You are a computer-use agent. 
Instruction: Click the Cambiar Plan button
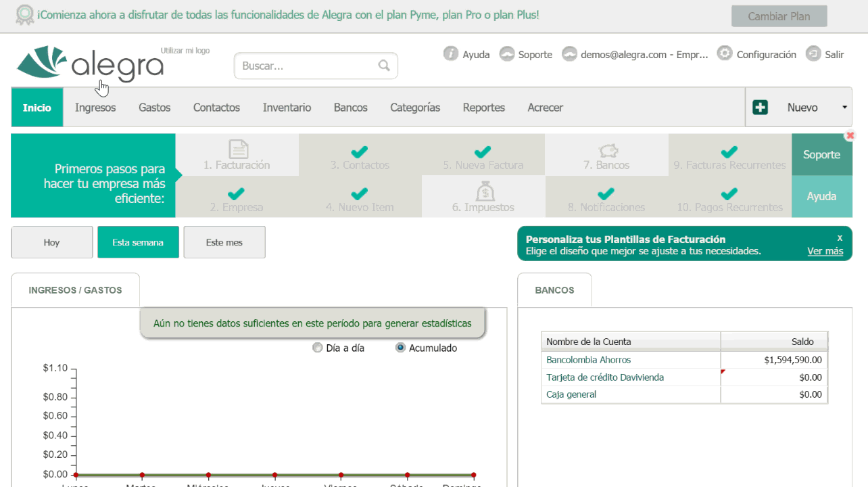coord(779,16)
